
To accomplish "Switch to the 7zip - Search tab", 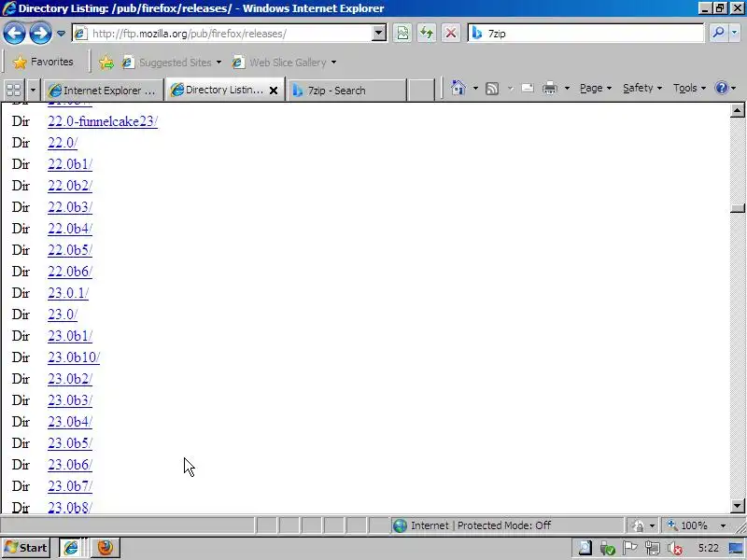I will tap(346, 90).
